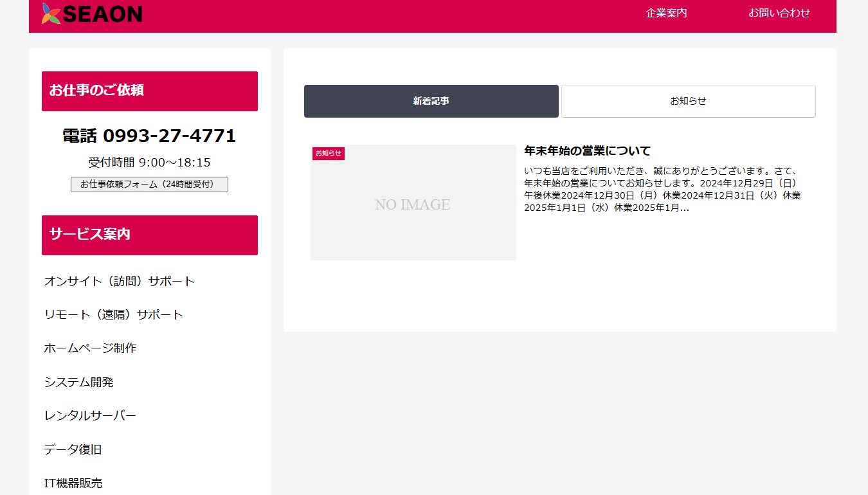Open the お問い合わせ menu item
Viewport: 868px width, 495px height.
coord(779,13)
